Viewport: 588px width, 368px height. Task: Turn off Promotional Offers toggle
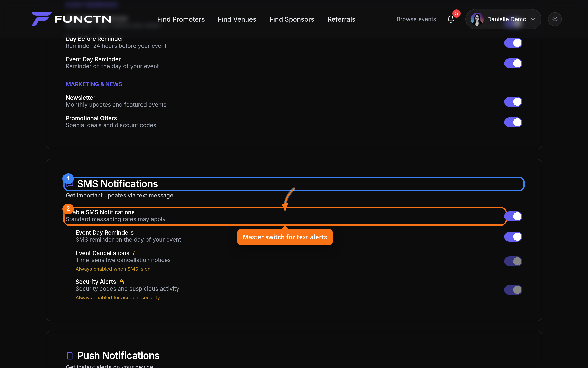[513, 122]
